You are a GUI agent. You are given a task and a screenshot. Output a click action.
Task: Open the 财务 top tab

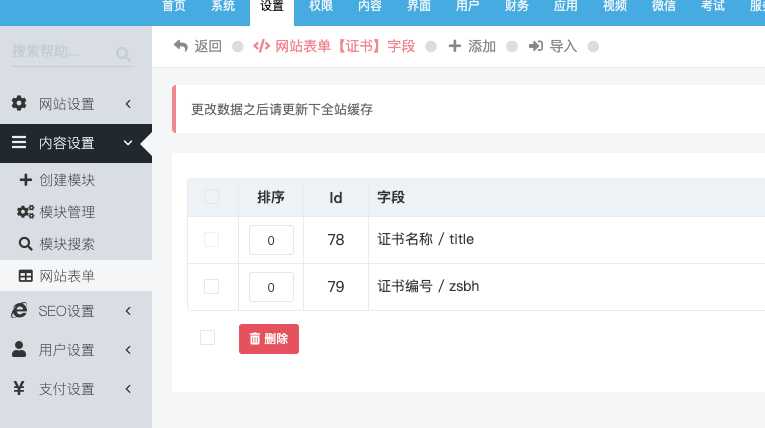point(517,7)
